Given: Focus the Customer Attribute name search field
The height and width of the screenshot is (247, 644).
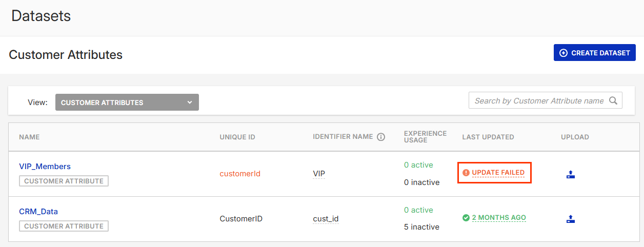Looking at the screenshot, I should 538,101.
